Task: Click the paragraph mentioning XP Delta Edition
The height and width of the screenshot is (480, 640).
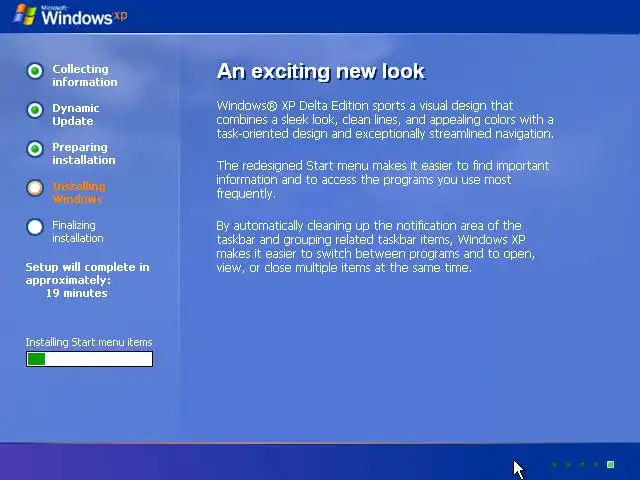Action: coord(385,120)
